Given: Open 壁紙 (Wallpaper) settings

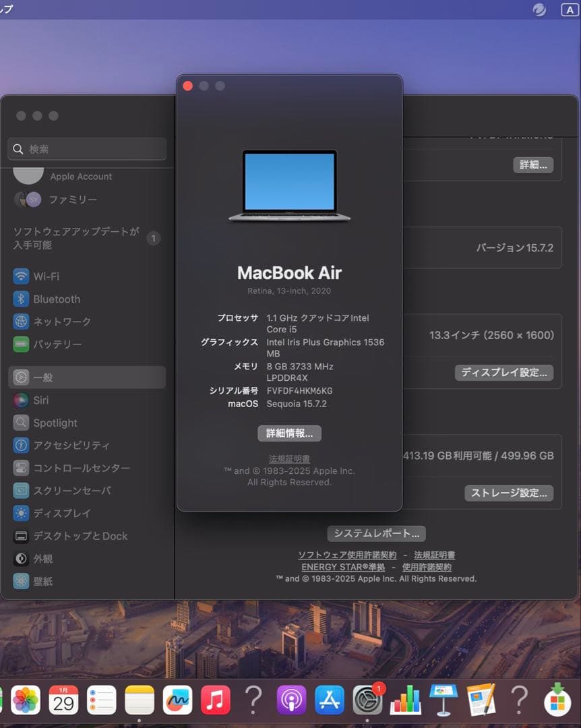Looking at the screenshot, I should (x=40, y=580).
